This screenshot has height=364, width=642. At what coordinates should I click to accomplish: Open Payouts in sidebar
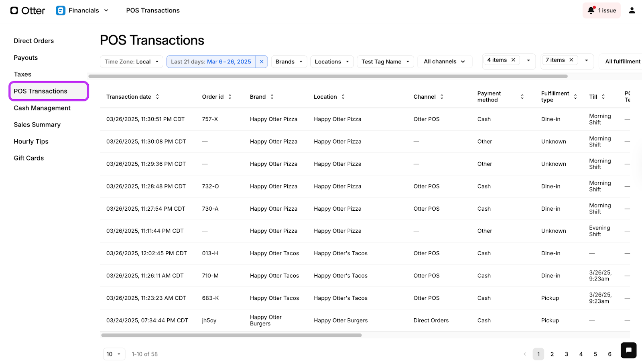(26, 58)
